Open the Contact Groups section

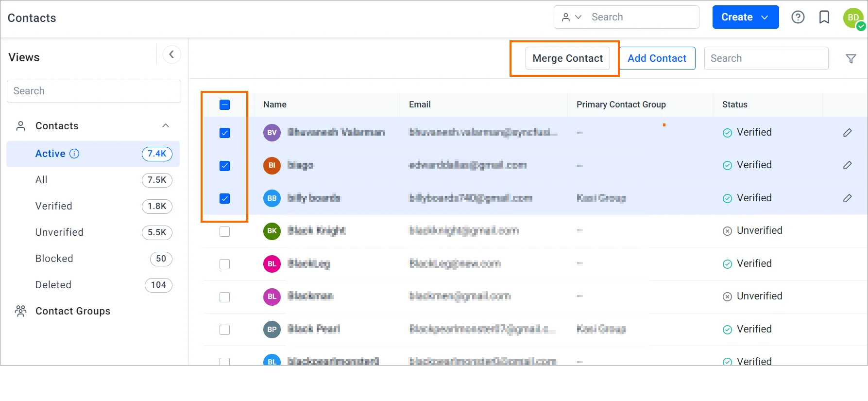(73, 311)
